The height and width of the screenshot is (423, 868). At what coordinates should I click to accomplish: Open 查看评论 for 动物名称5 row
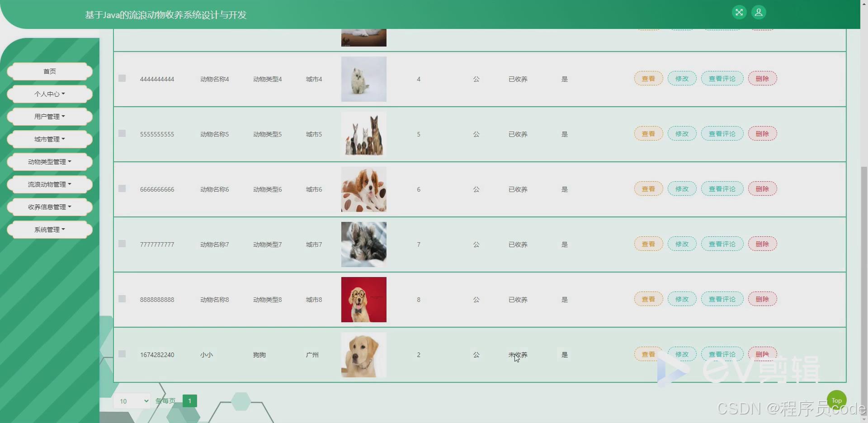point(722,134)
